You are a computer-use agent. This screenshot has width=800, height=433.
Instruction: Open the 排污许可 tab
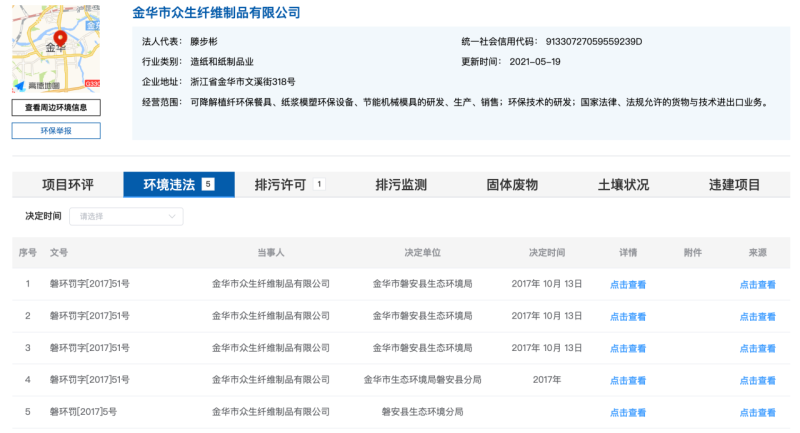coord(281,185)
